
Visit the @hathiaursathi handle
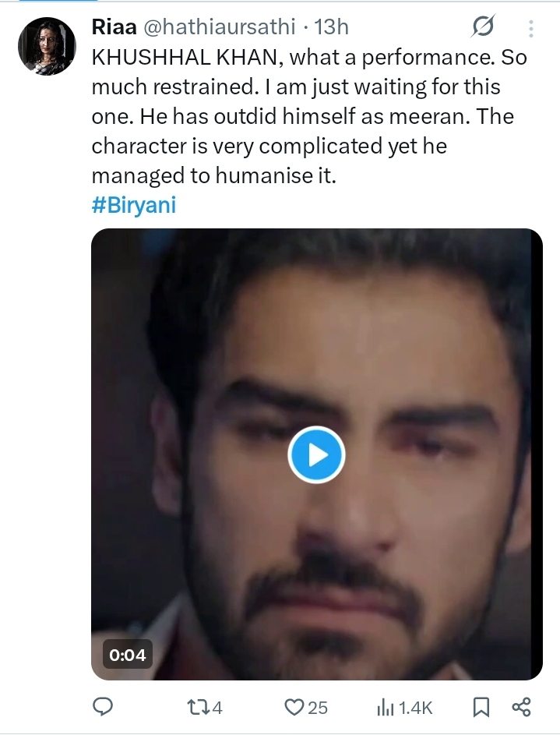coord(220,27)
